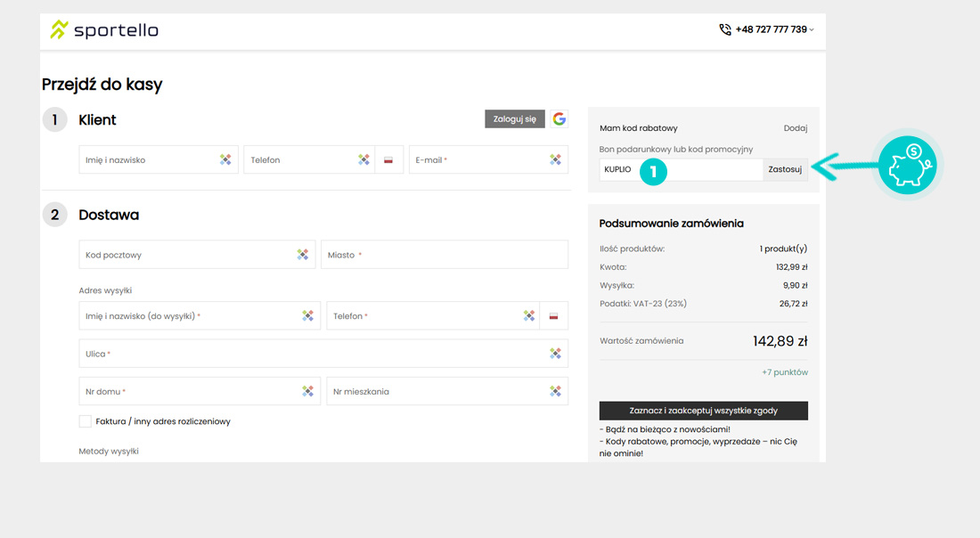The image size is (980, 538).
Task: Sign in with the Google icon
Action: (x=559, y=119)
